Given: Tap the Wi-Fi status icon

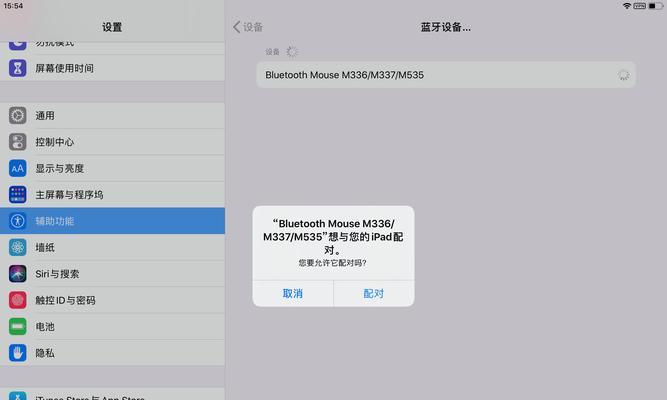Looking at the screenshot, I should 627,6.
